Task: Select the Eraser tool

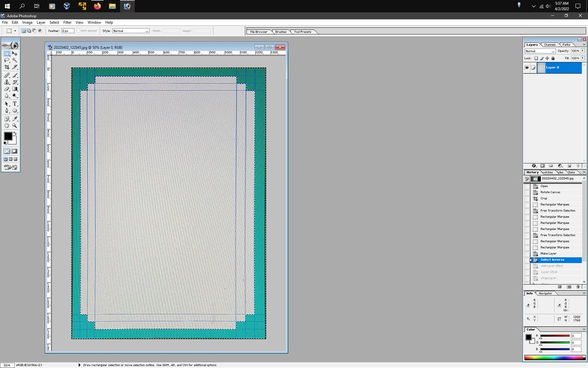Action: pyautogui.click(x=6, y=89)
